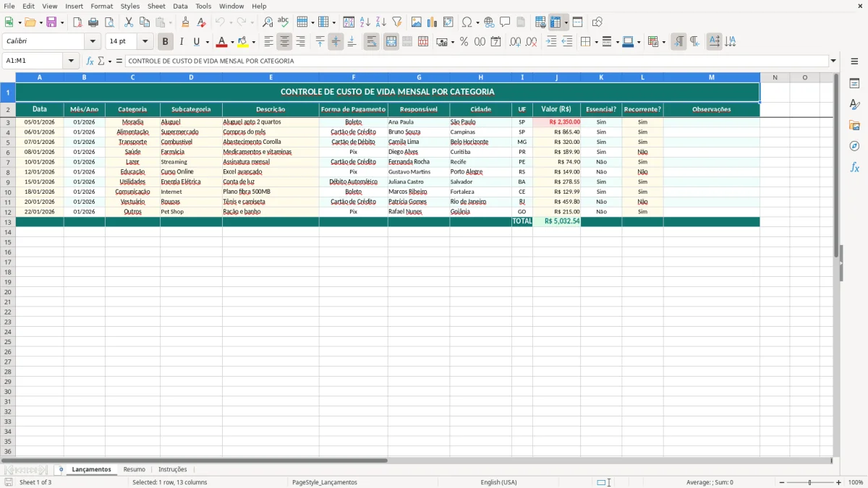The image size is (868, 488).
Task: Click the Copy icon
Action: tap(145, 22)
